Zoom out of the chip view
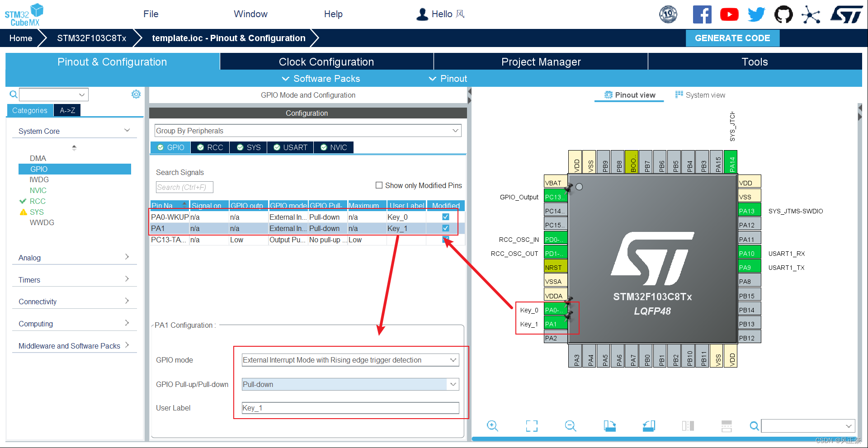Viewport: 868px width, 448px height. point(571,426)
